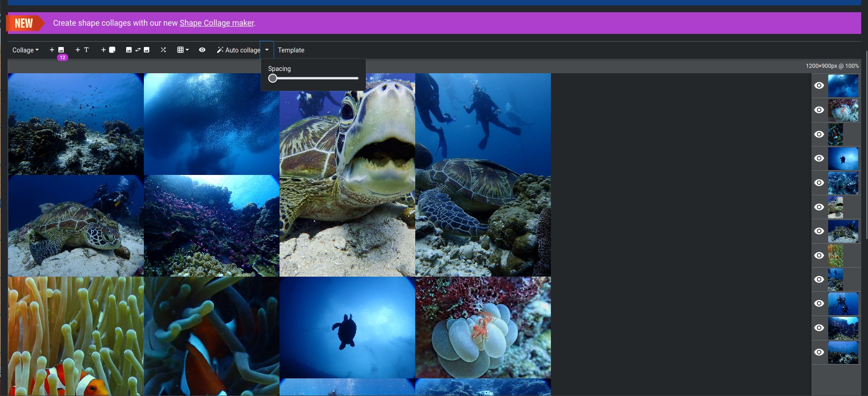The width and height of the screenshot is (868, 396).
Task: Click the add text icon
Action: (82, 50)
